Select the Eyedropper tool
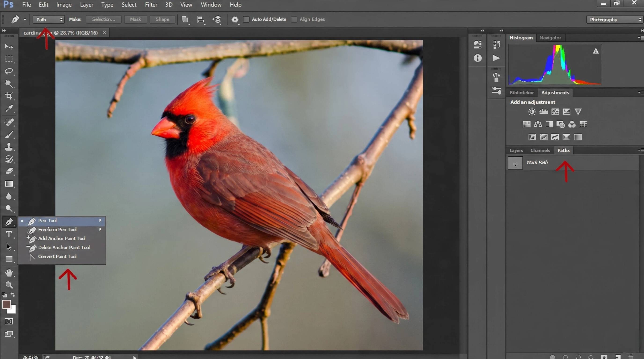 [x=9, y=108]
